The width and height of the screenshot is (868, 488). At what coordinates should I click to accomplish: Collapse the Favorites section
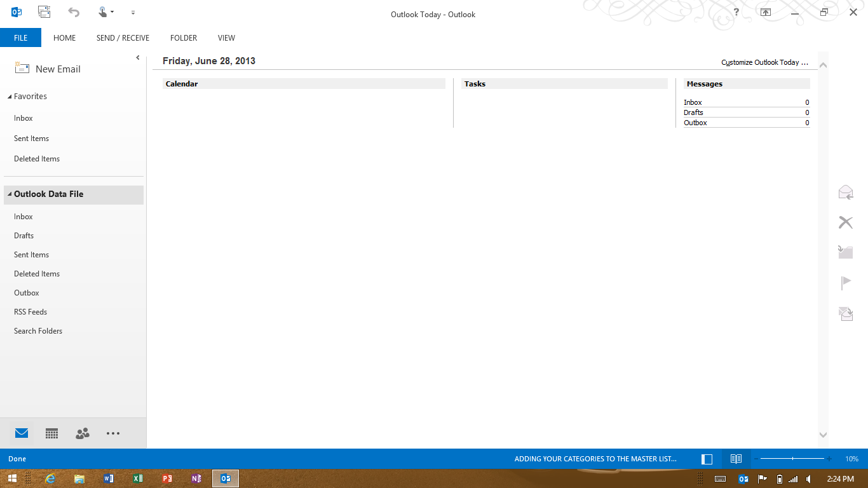pos(10,97)
